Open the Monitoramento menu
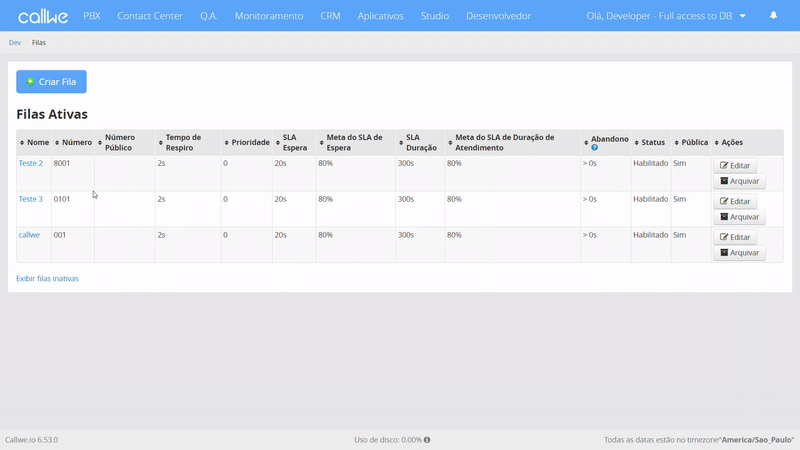800x450 pixels. click(269, 16)
